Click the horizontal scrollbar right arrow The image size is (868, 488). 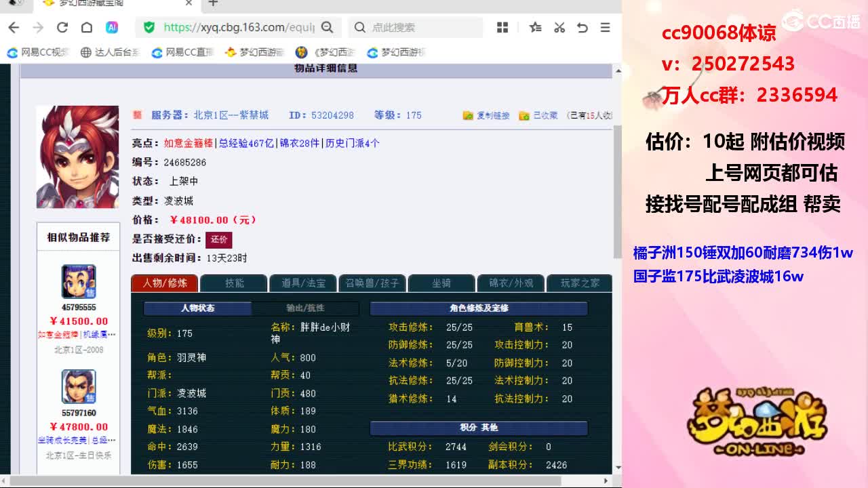click(608, 481)
